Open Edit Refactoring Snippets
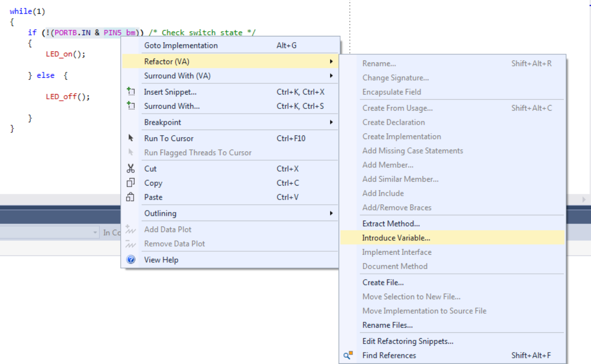The image size is (591, 364). pyautogui.click(x=407, y=341)
